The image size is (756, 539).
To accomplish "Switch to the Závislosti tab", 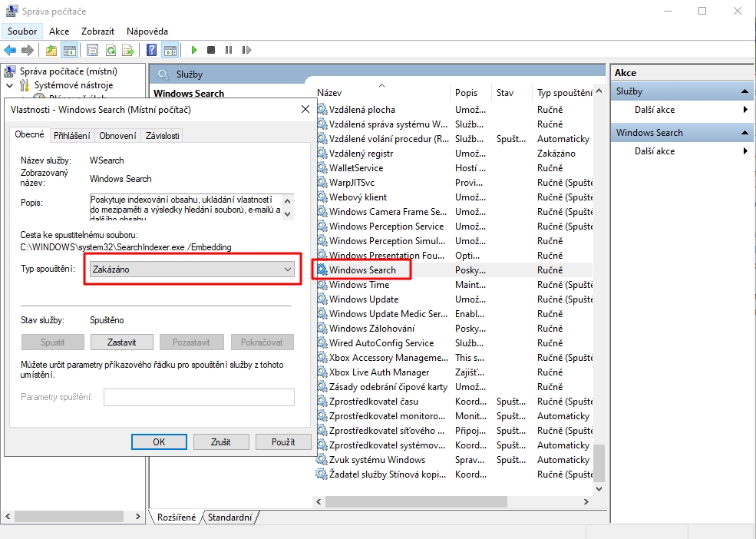I will (x=163, y=136).
